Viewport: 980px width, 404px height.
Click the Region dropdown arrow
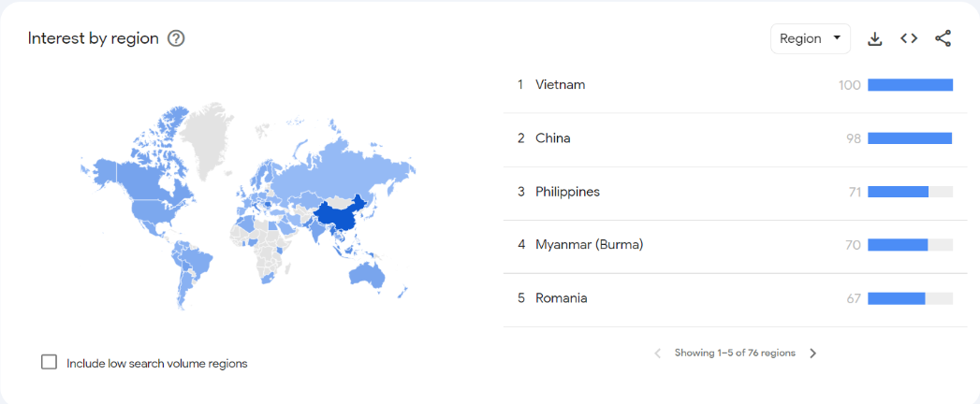[x=837, y=38]
